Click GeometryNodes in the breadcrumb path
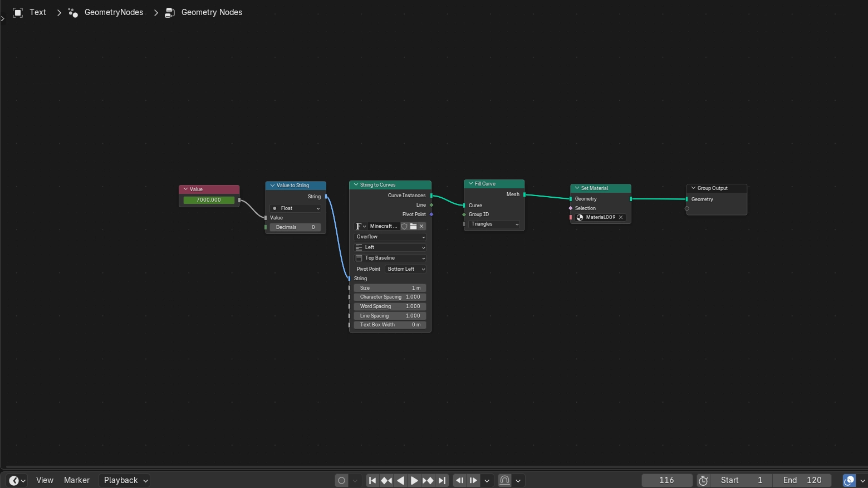 (x=113, y=12)
